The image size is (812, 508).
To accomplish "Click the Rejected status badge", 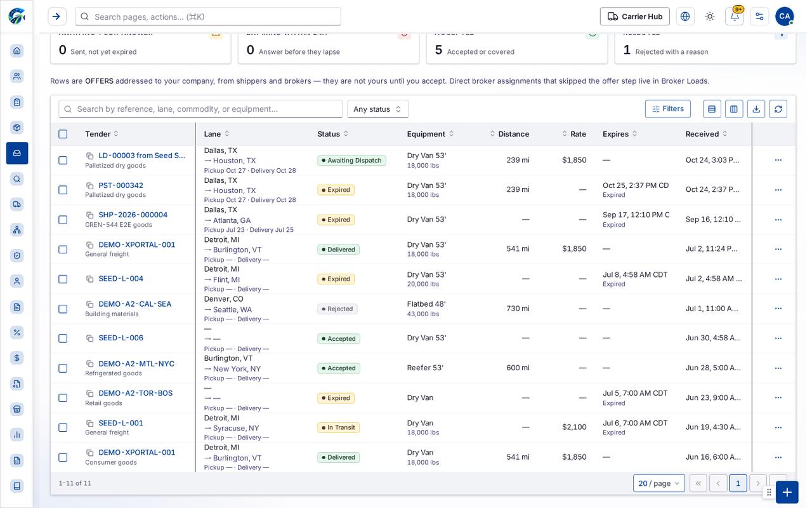I will [337, 309].
